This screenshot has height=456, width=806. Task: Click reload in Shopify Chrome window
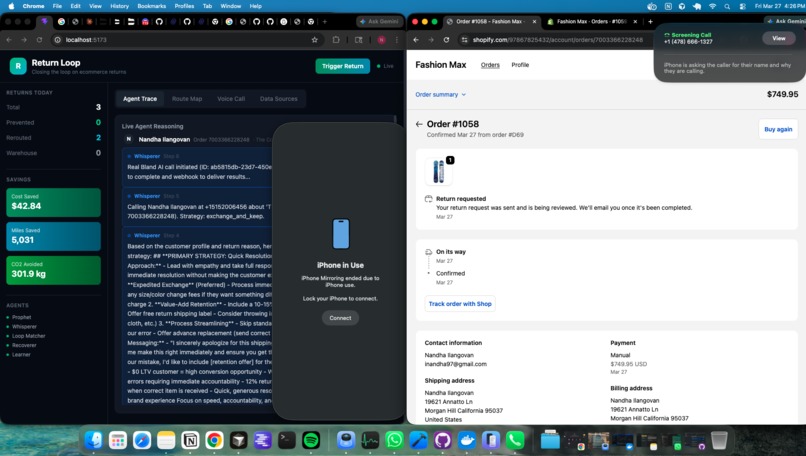pos(446,40)
